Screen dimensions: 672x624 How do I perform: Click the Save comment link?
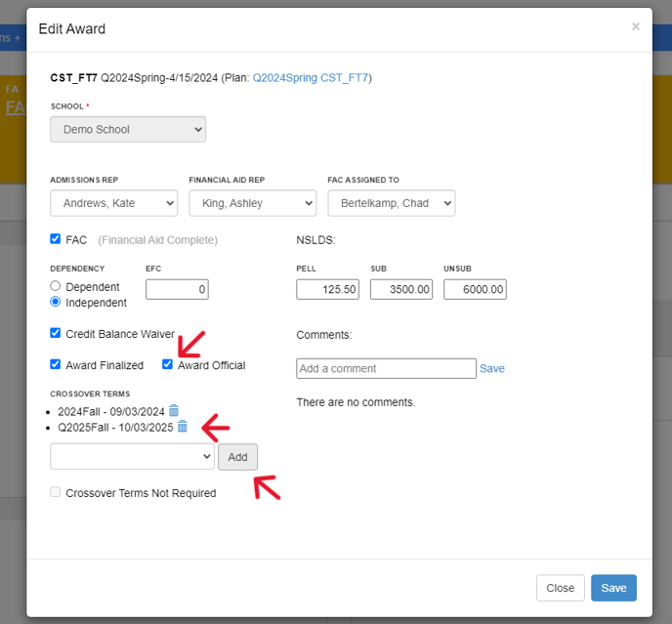coord(492,368)
